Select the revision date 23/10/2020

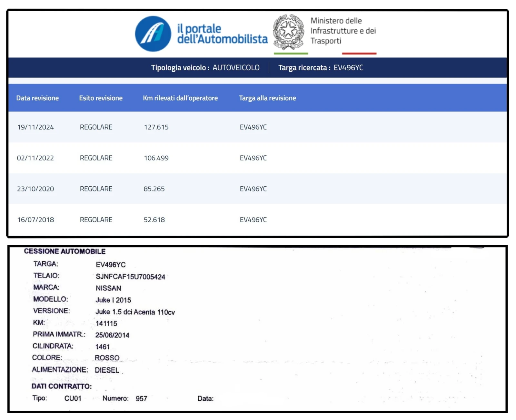tap(35, 189)
